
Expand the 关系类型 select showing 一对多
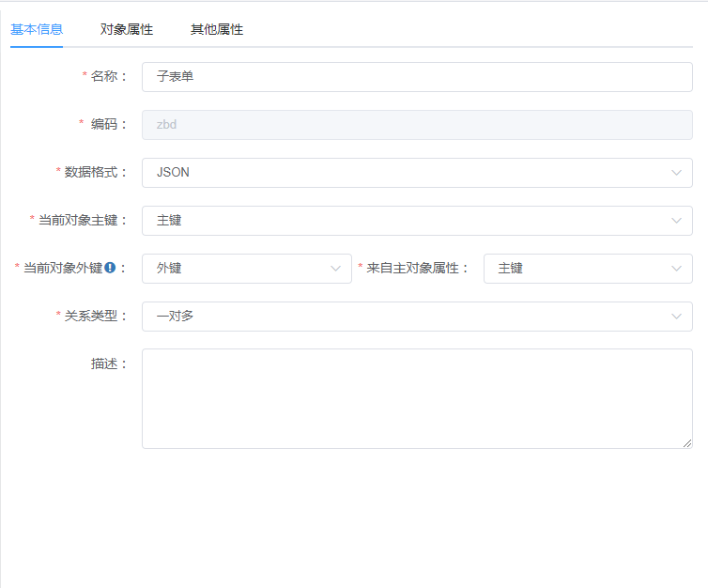tap(404, 317)
